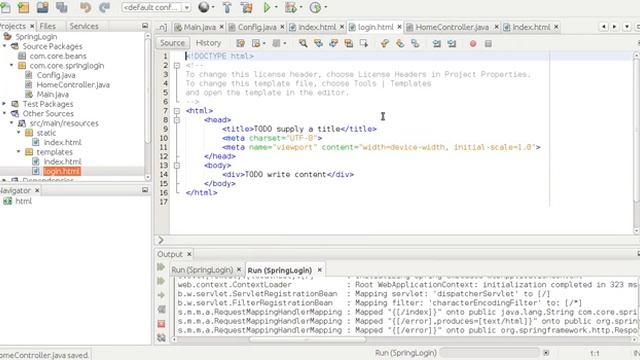Build the project with the hammer icon
The width and height of the screenshot is (640, 360).
(227, 7)
